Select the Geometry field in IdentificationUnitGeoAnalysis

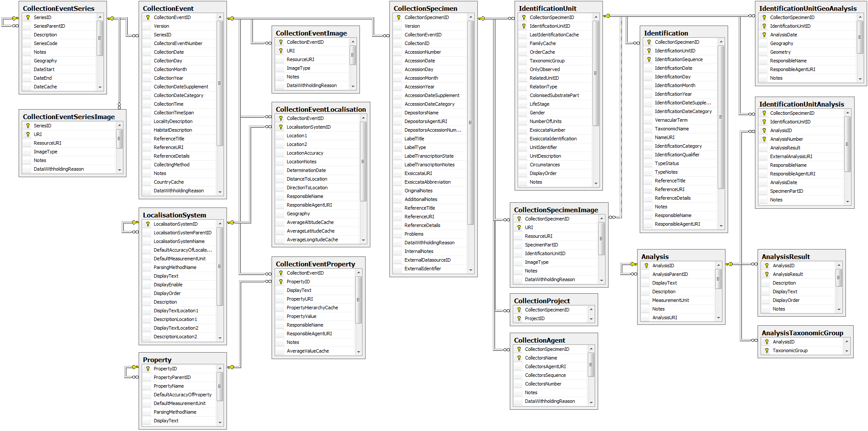pyautogui.click(x=807, y=52)
